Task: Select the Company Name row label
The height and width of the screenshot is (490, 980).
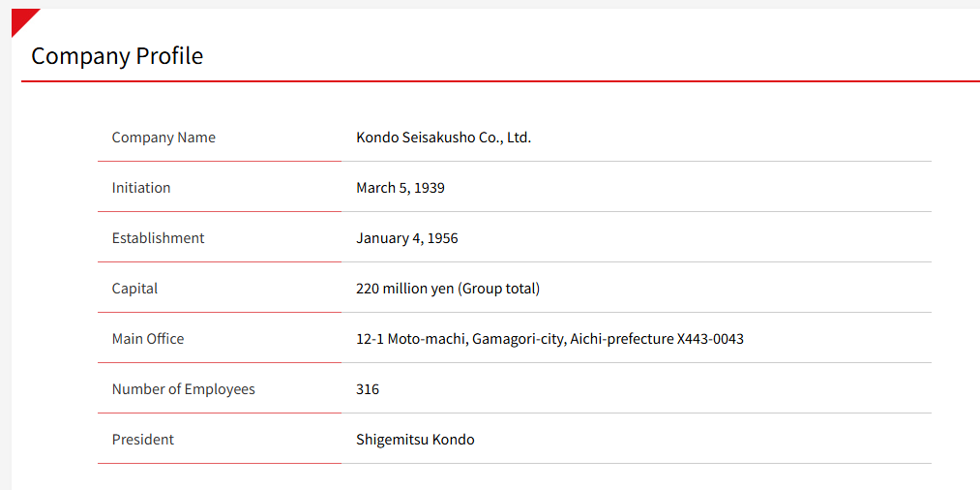Action: pos(163,138)
